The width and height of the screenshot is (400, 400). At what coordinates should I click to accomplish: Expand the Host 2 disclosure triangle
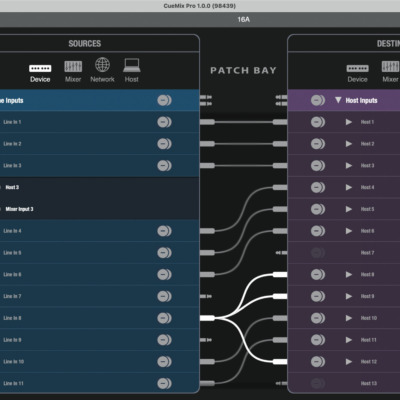point(349,144)
